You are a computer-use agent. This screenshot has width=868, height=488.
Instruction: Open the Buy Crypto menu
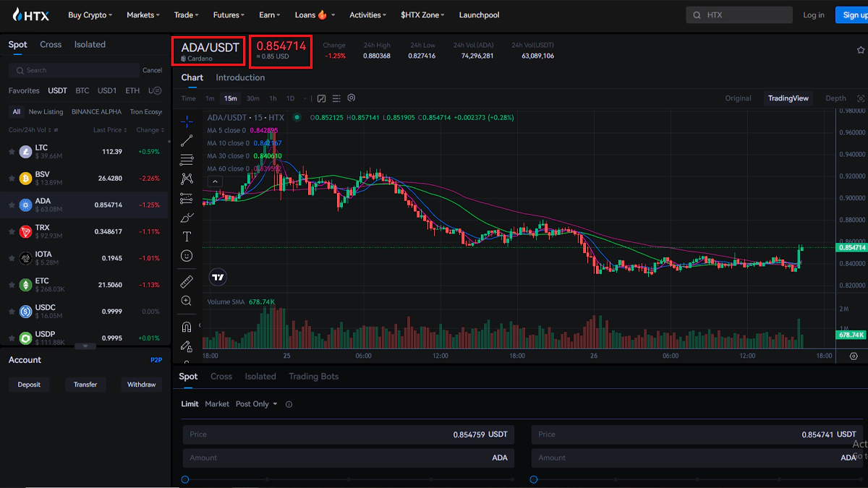click(90, 14)
